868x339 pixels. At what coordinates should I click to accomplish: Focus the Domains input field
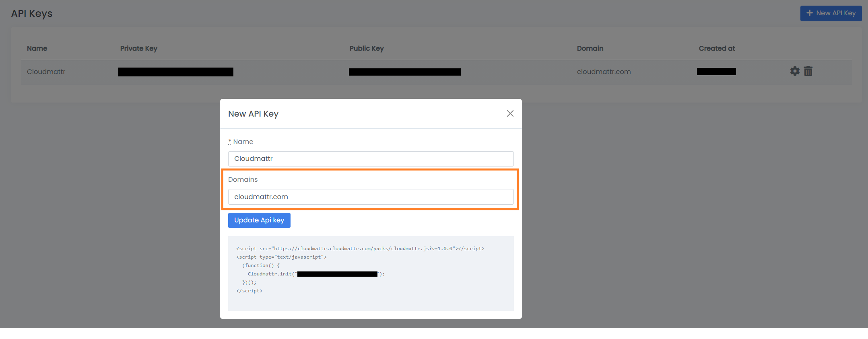pos(371,197)
